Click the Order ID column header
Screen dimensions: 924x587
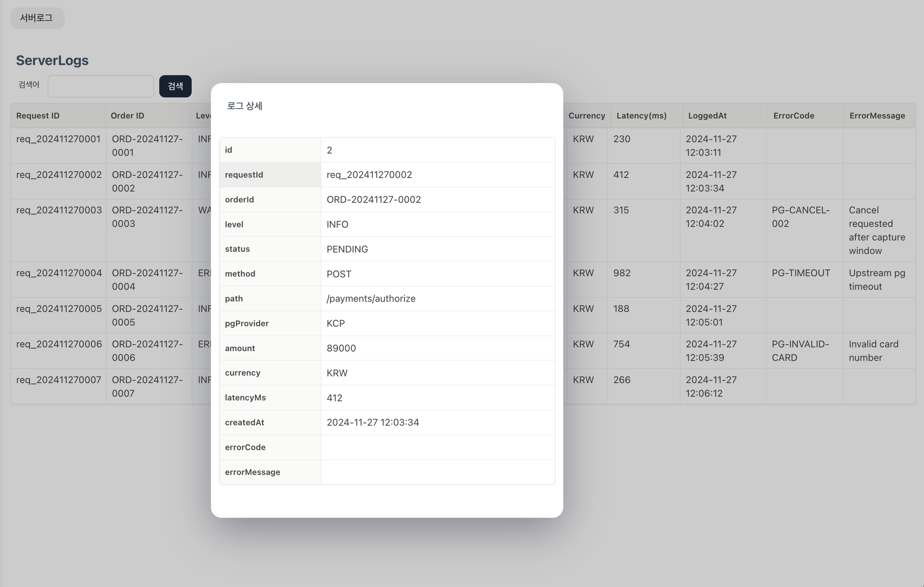[x=128, y=115]
